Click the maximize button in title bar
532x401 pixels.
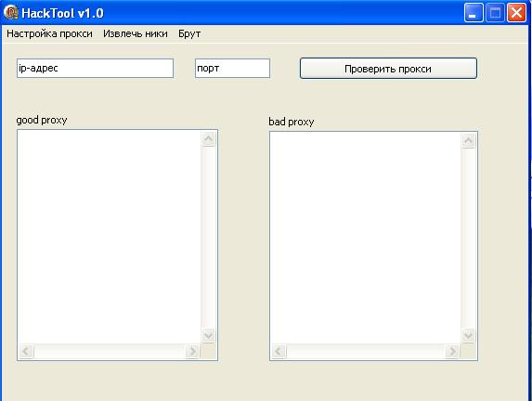[x=495, y=13]
